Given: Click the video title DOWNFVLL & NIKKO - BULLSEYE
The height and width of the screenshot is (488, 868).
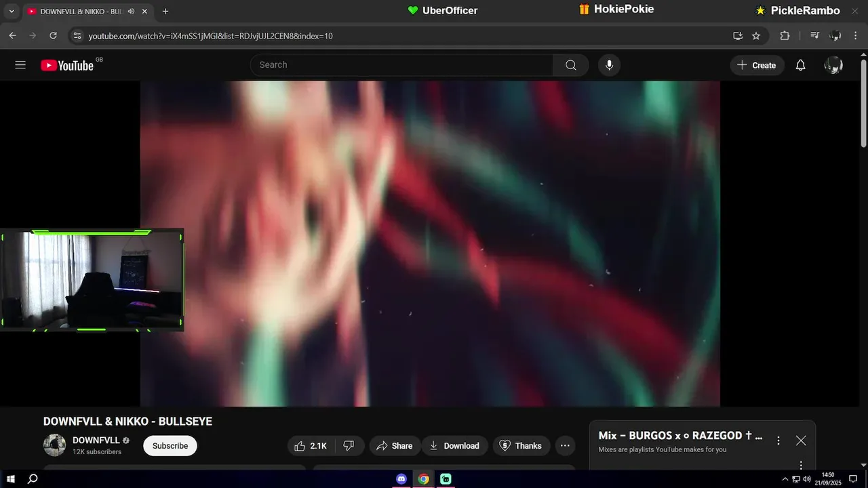Looking at the screenshot, I should pyautogui.click(x=127, y=422).
